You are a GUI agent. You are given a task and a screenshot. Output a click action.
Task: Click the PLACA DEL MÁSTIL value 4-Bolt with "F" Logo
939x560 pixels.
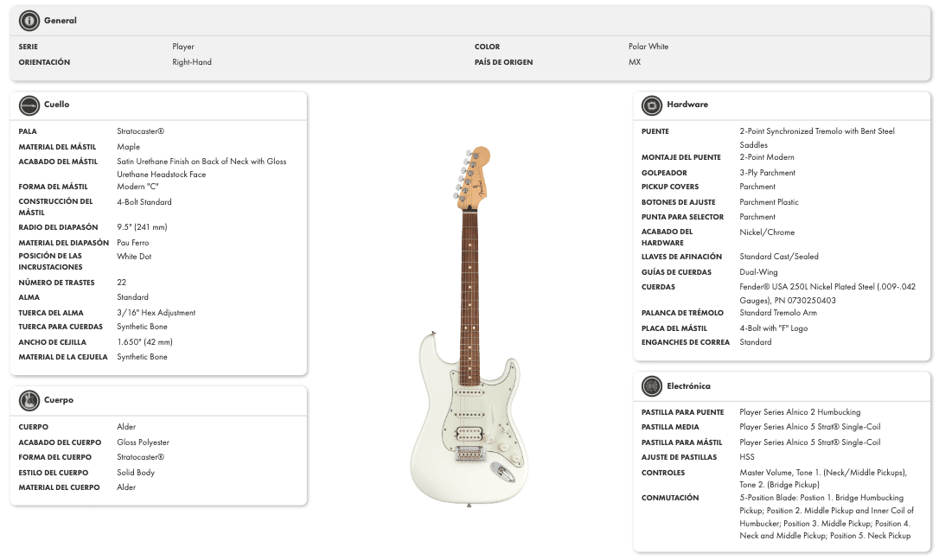tap(774, 328)
